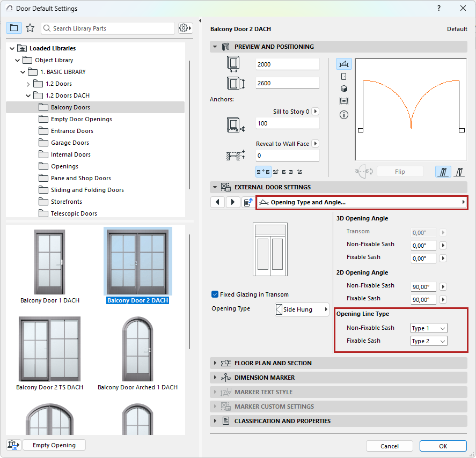The width and height of the screenshot is (476, 458).
Task: Click the Flip button
Action: coord(400,172)
